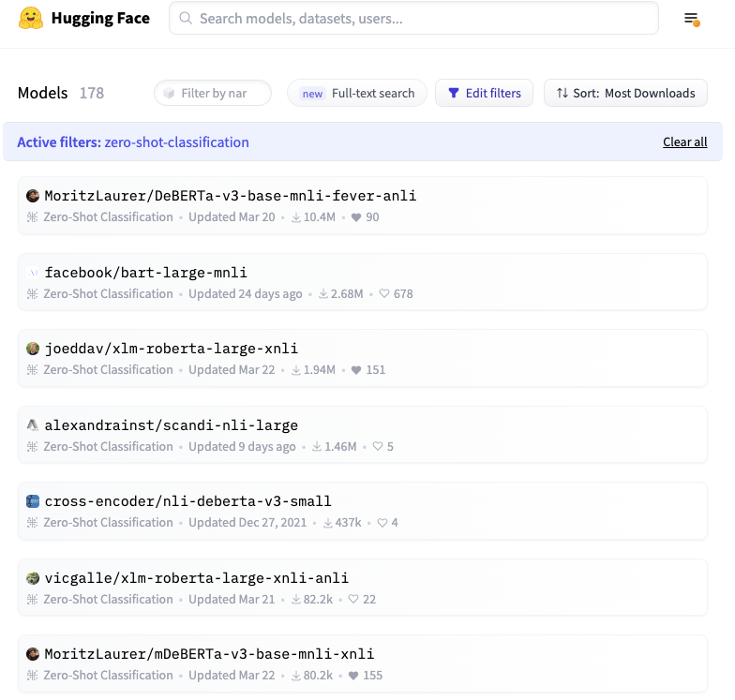Click download icon next to 10.4M
The image size is (735, 700).
[x=296, y=217]
